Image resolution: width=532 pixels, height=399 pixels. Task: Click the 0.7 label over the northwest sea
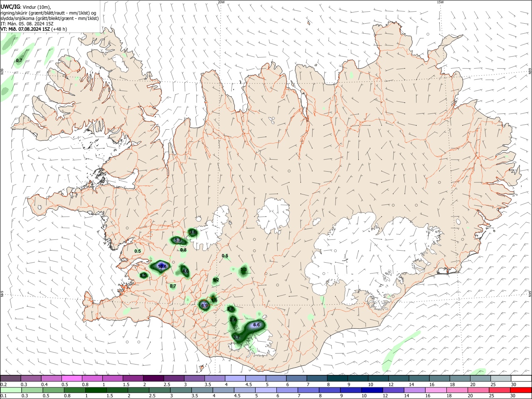[x=19, y=61]
